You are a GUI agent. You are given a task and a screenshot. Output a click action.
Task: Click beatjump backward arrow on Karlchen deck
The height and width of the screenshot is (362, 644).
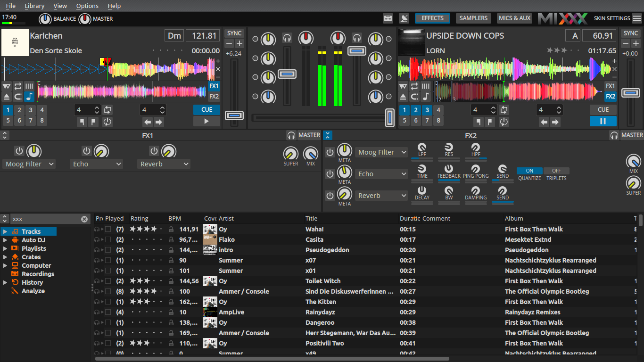click(148, 122)
